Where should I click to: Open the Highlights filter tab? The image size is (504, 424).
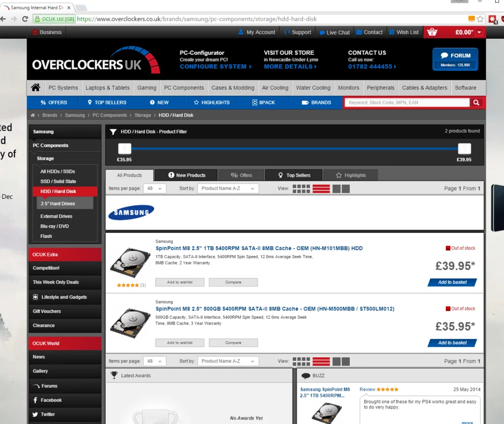pyautogui.click(x=350, y=175)
